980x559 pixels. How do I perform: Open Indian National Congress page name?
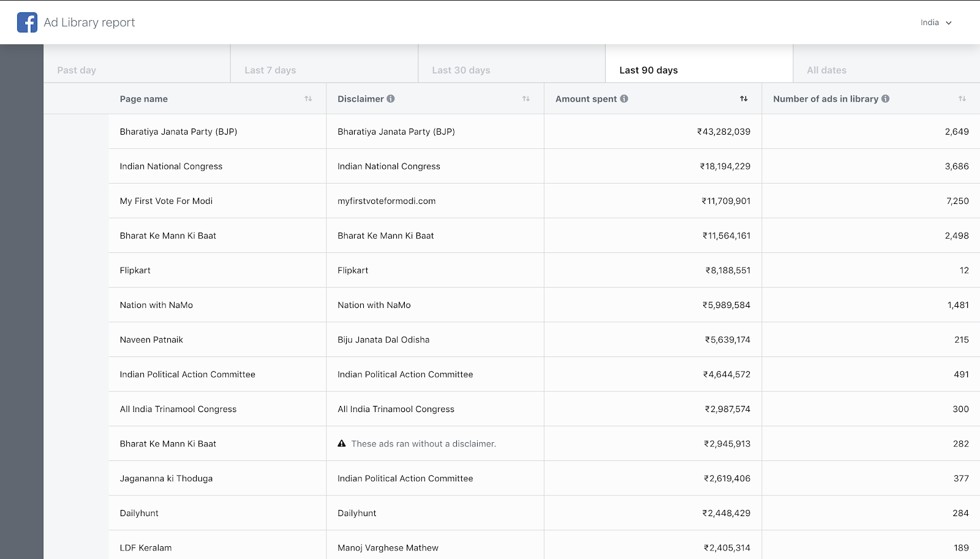(171, 167)
